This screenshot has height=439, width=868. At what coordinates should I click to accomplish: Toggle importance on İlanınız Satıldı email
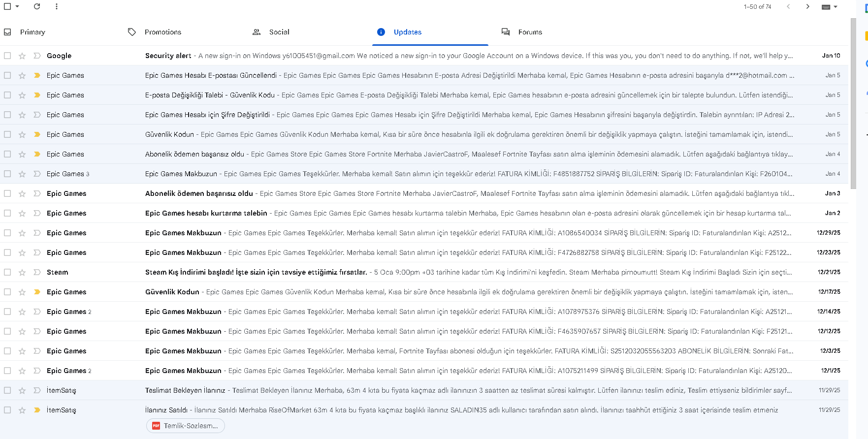pos(37,410)
